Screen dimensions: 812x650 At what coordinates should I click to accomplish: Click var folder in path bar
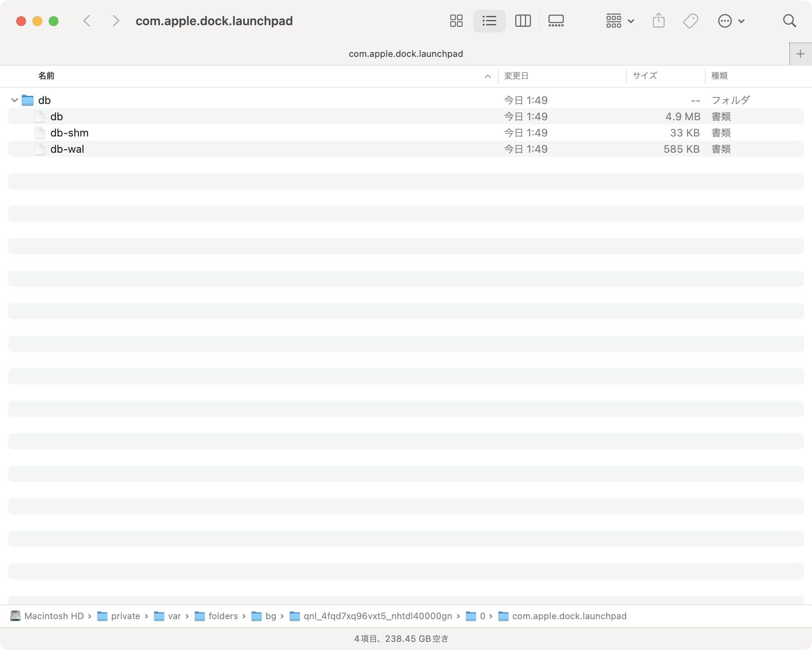(167, 616)
